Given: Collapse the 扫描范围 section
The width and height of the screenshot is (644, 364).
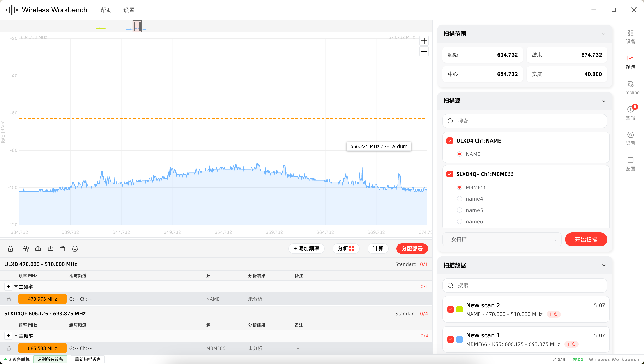Looking at the screenshot, I should pyautogui.click(x=604, y=34).
